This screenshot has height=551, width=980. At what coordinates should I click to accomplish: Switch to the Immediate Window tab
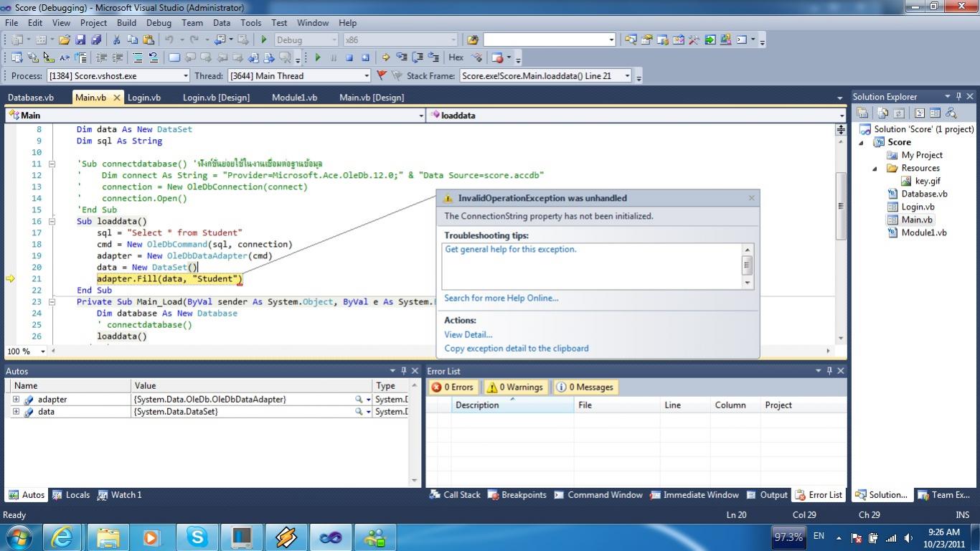coord(694,495)
